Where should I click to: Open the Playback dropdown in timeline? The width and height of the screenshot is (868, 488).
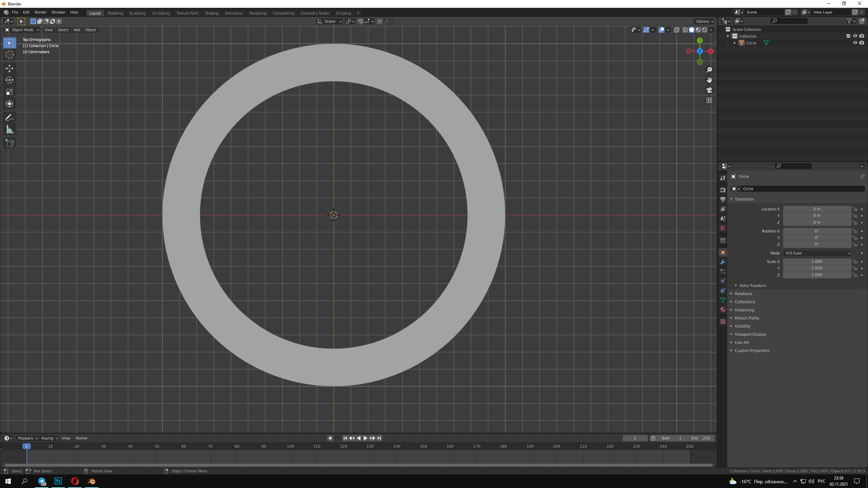click(27, 438)
